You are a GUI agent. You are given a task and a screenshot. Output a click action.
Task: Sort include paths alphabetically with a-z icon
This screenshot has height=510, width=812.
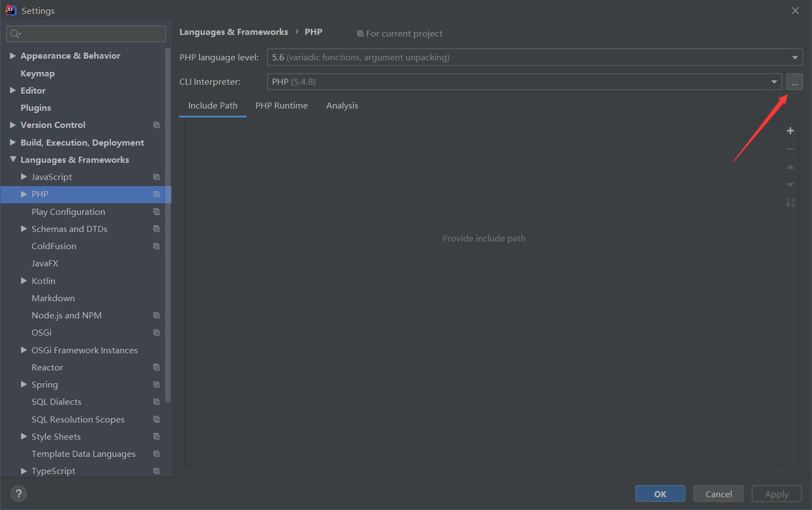click(x=790, y=202)
